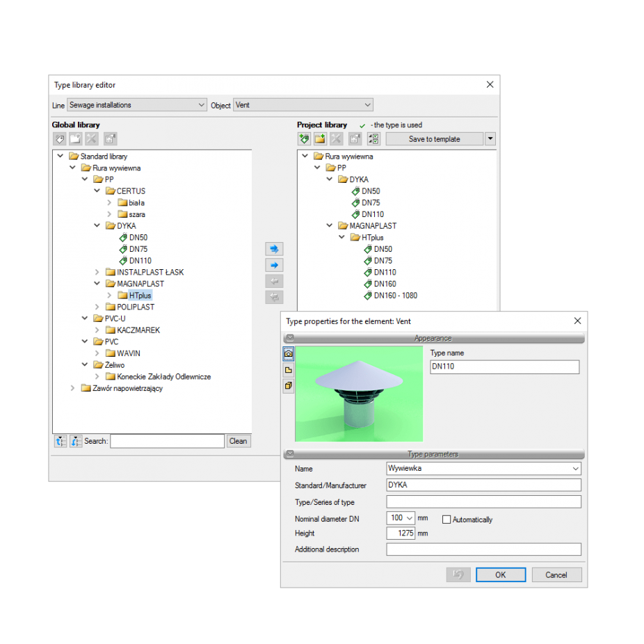Screen dimensions: 644x644
Task: Click delete icon in Global library toolbar
Action: pos(92,139)
